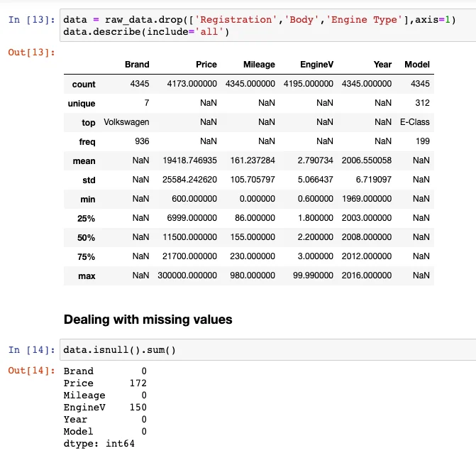
Task: Click the data.describe code cell input
Action: point(262,26)
